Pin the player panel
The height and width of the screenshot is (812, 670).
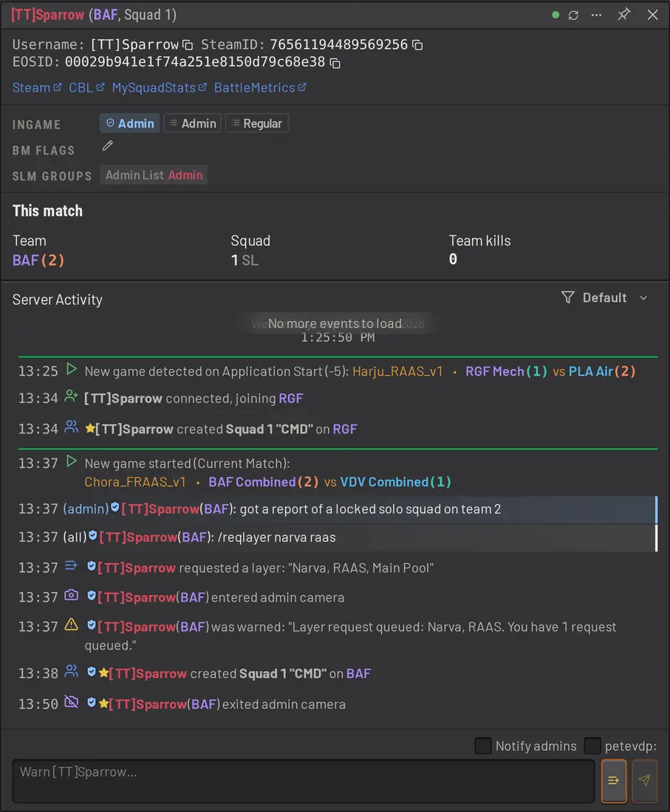624,15
